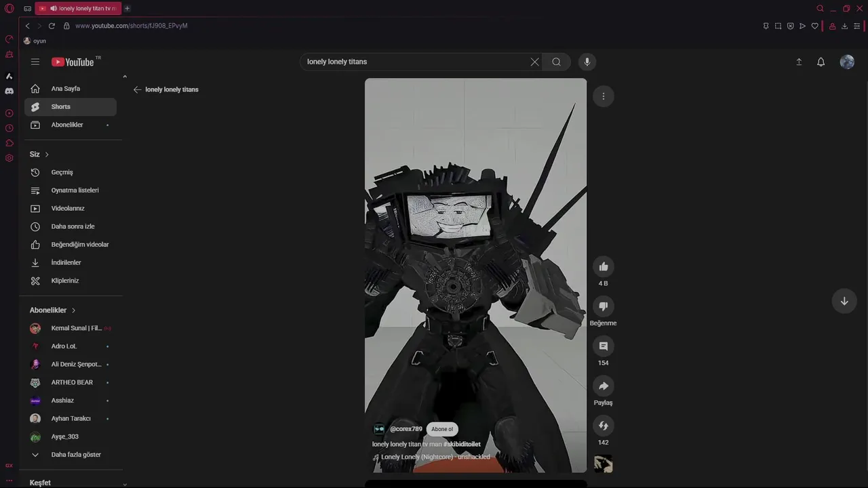This screenshot has height=488, width=868.
Task: Open the Opera menu logo button
Action: pyautogui.click(x=9, y=8)
